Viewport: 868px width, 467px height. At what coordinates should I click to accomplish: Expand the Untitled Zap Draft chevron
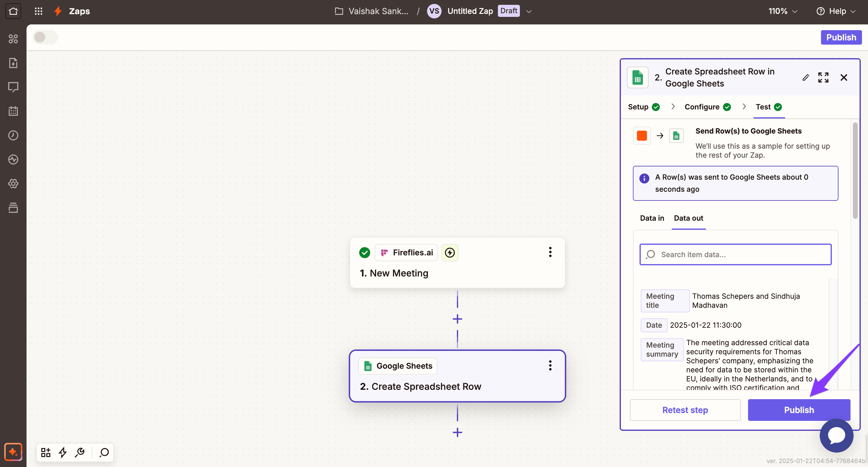point(529,11)
